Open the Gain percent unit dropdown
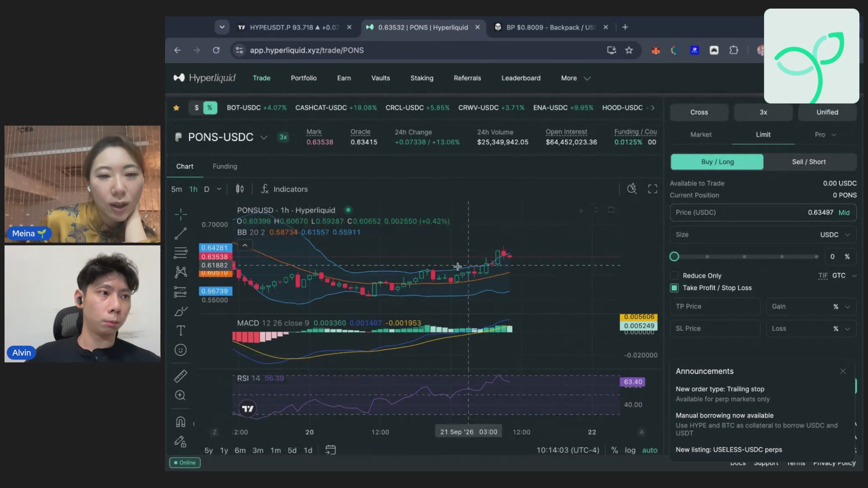 841,306
